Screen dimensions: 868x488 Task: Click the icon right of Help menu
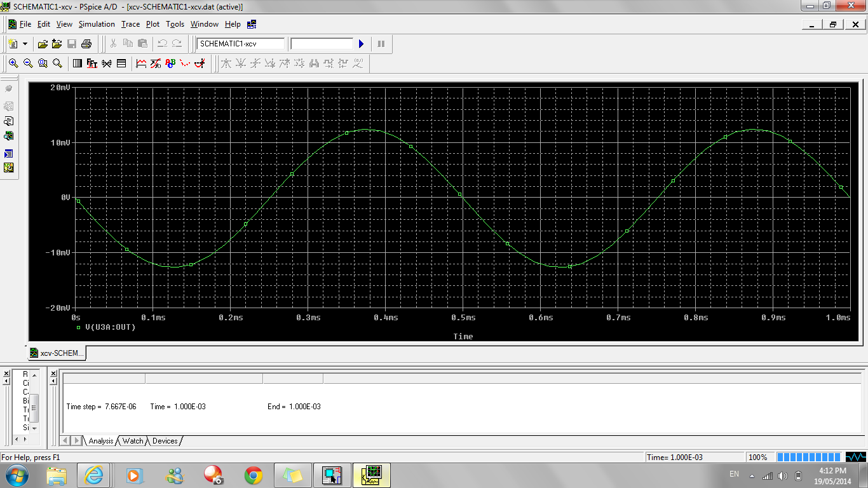pyautogui.click(x=252, y=24)
